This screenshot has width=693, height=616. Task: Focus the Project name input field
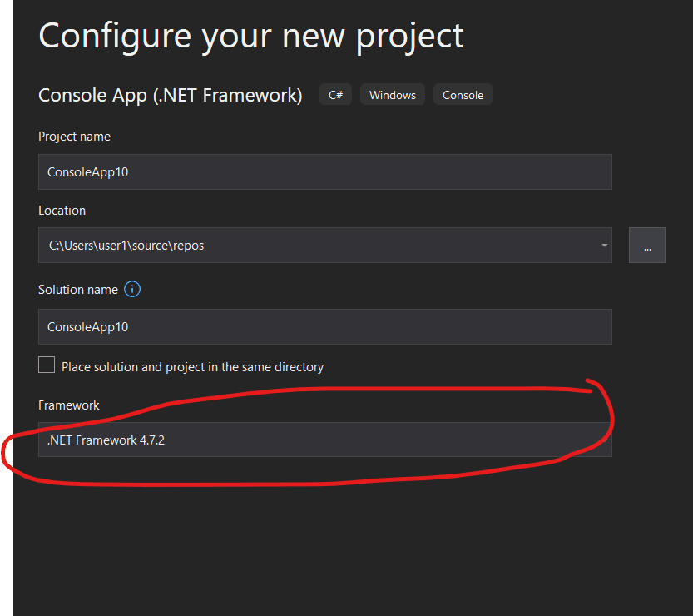tap(324, 172)
